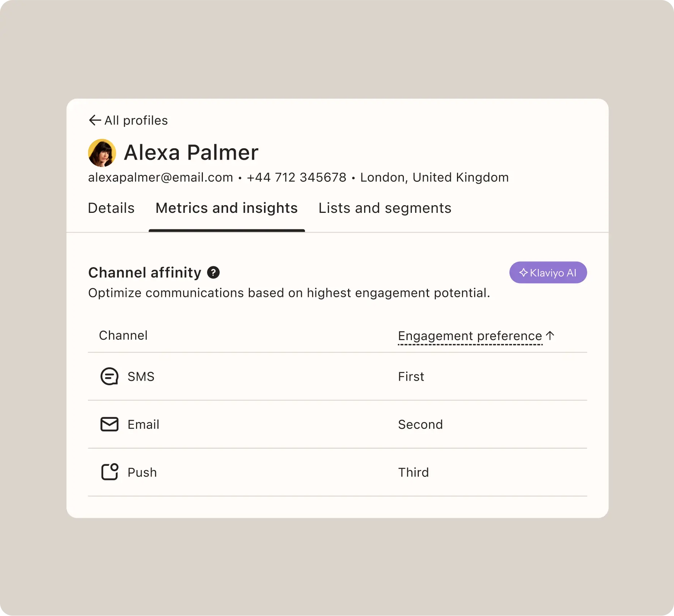Viewport: 674px width, 616px height.
Task: Click the phone number +44 712 345678
Action: click(296, 177)
